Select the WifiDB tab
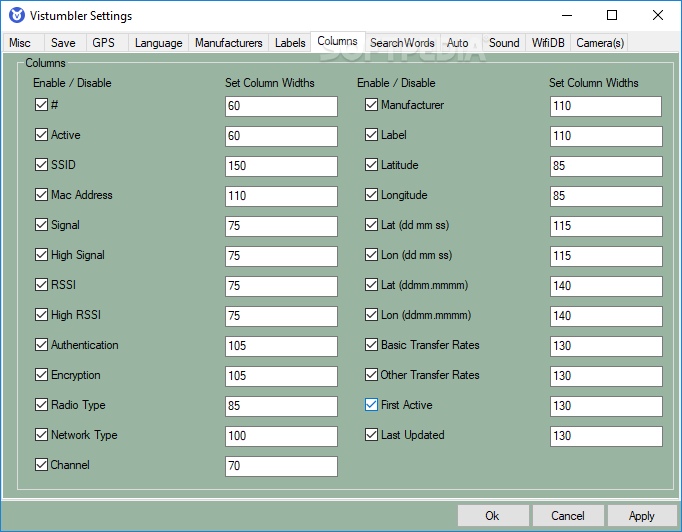The image size is (682, 532). 549,43
